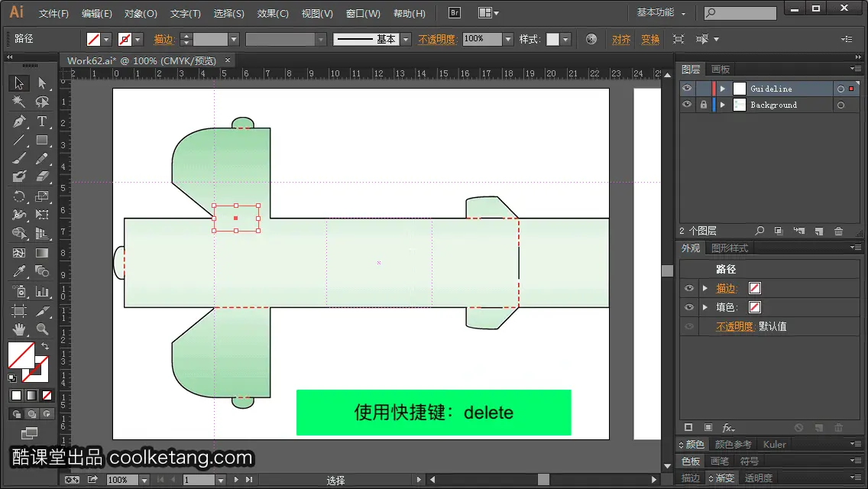This screenshot has width=868, height=489.
Task: Select the Scale tool
Action: [x=42, y=196]
